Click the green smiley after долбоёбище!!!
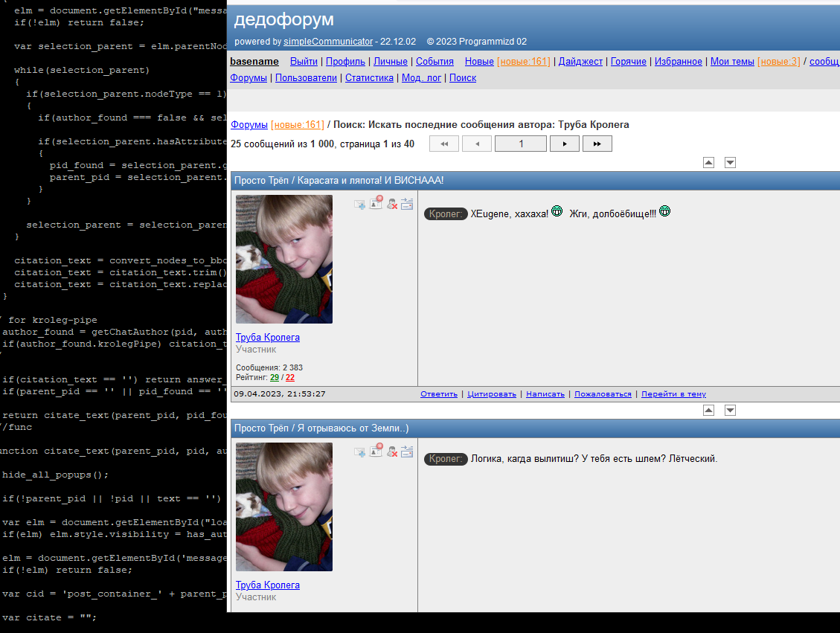This screenshot has height=633, width=840. [665, 211]
